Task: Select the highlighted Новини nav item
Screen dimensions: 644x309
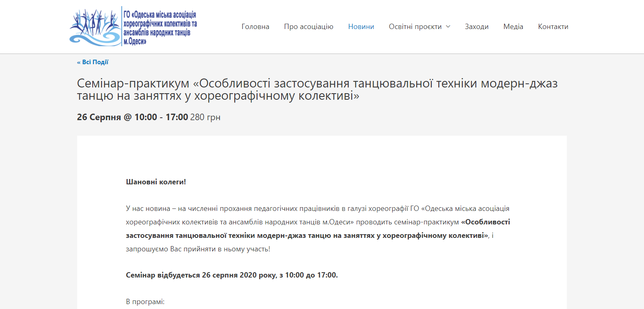Action: point(361,27)
